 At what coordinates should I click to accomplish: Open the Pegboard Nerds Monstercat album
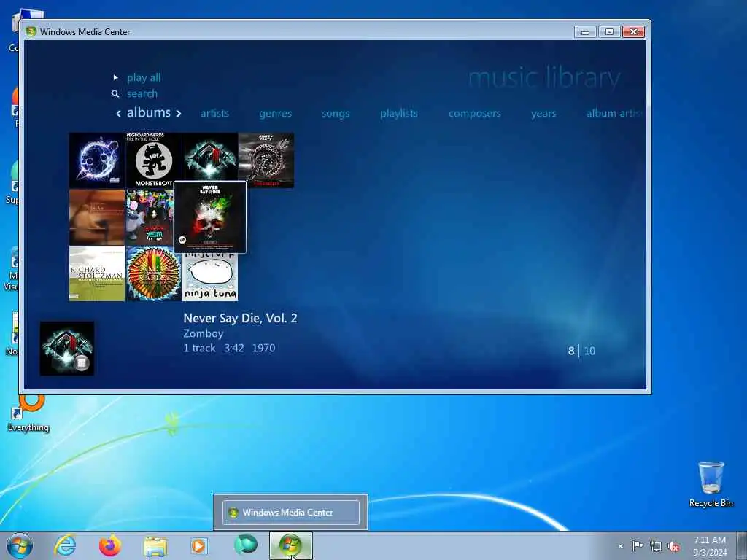pos(153,160)
